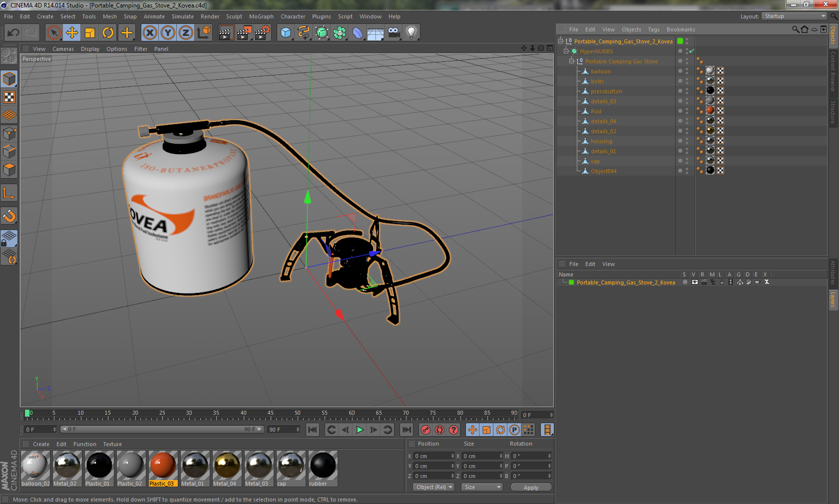Open the deformer objects icon
Screen dimensions: 839x504
pyautogui.click(x=358, y=33)
